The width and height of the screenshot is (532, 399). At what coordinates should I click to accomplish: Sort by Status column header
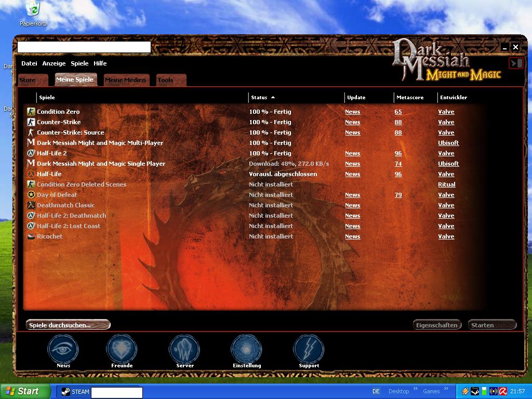coord(296,97)
